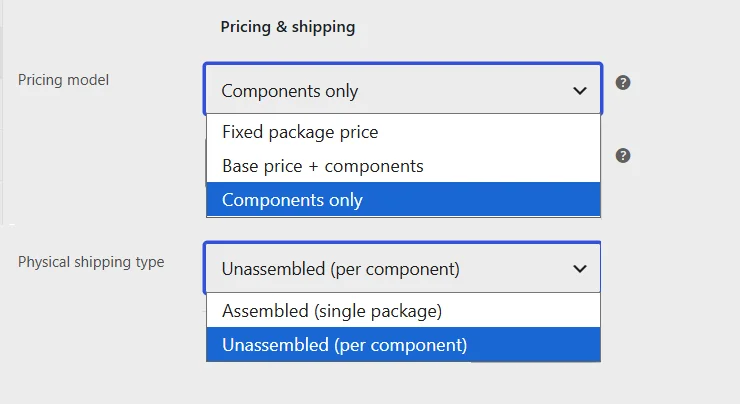Click the word 'components' in Base price option

[374, 166]
